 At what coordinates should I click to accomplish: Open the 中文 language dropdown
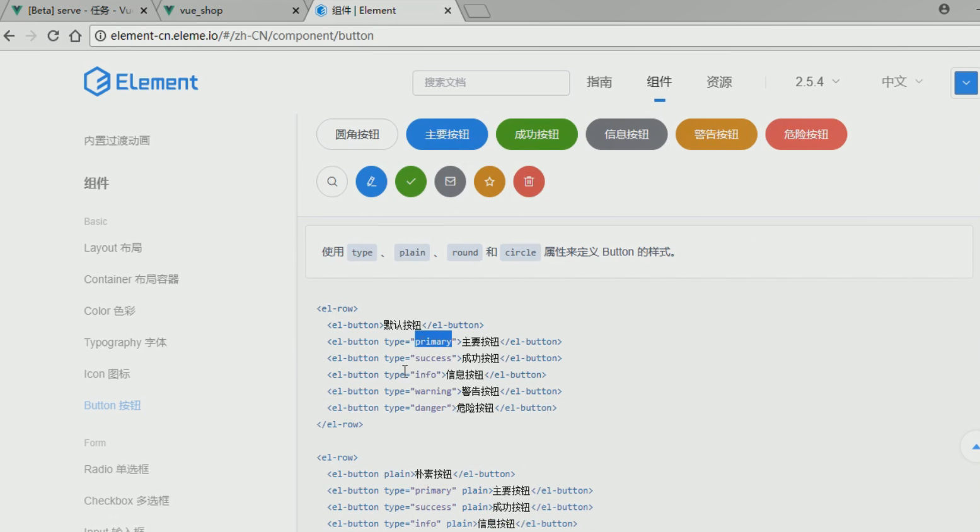point(902,82)
